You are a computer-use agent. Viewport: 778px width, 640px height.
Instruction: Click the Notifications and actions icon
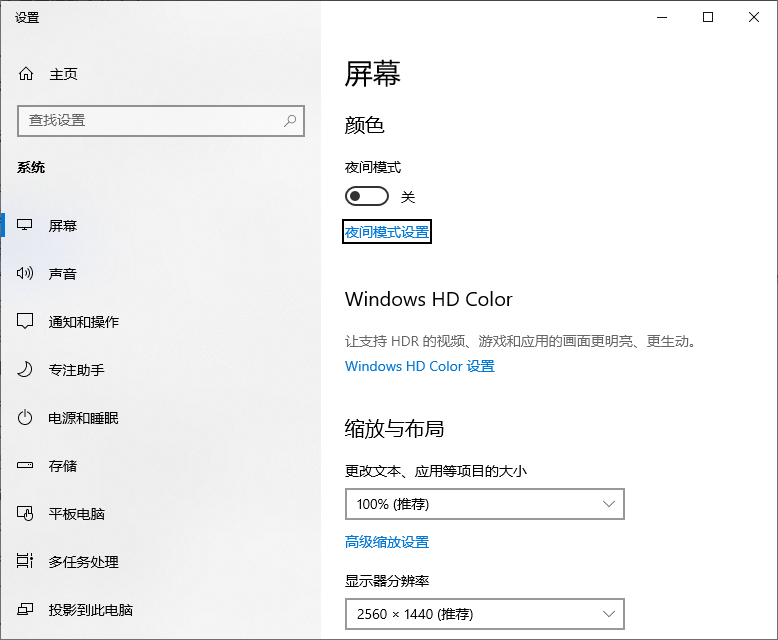coord(26,322)
